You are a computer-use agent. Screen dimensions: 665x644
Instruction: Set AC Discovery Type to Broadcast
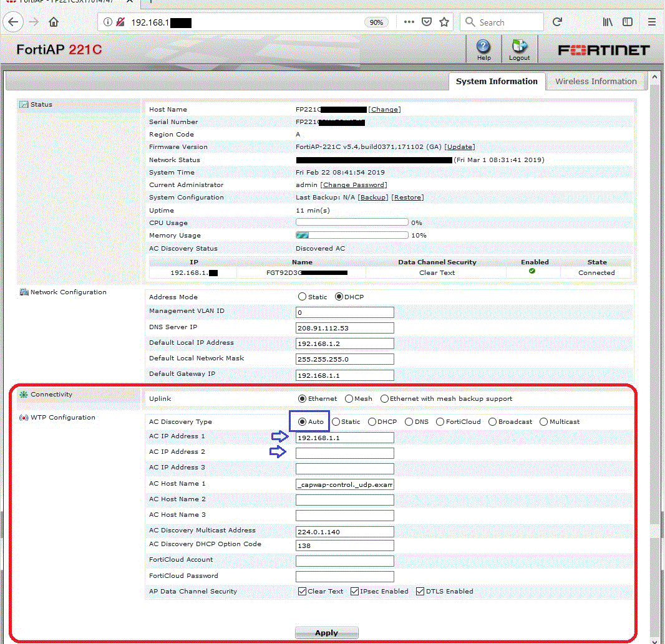pos(492,422)
